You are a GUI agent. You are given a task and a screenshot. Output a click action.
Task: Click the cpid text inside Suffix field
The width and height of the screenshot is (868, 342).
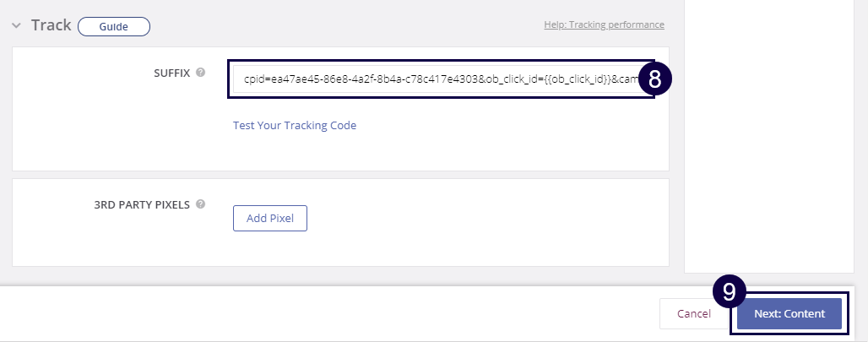click(x=255, y=79)
